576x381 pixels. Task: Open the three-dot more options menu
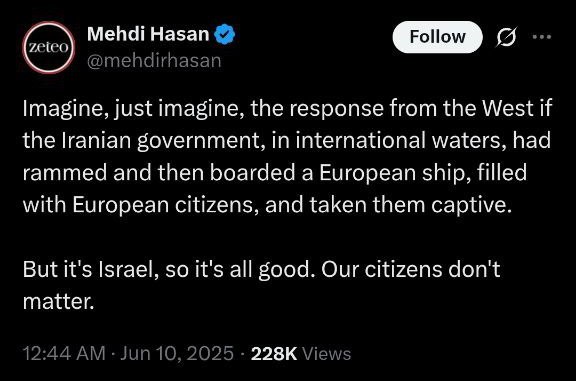(x=542, y=37)
